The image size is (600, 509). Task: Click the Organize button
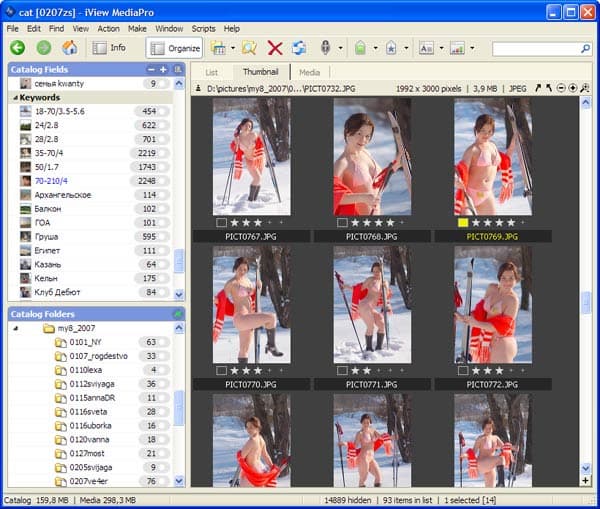click(x=174, y=48)
